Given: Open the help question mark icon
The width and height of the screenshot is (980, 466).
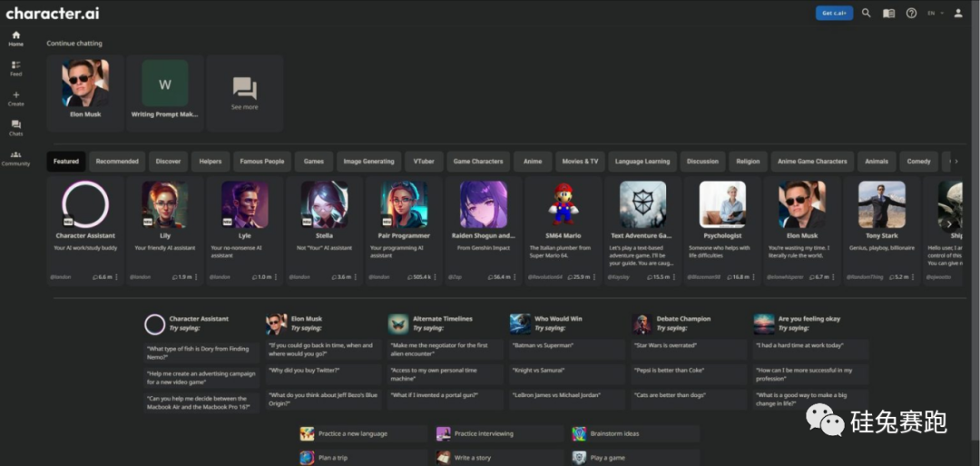Looking at the screenshot, I should (911, 13).
